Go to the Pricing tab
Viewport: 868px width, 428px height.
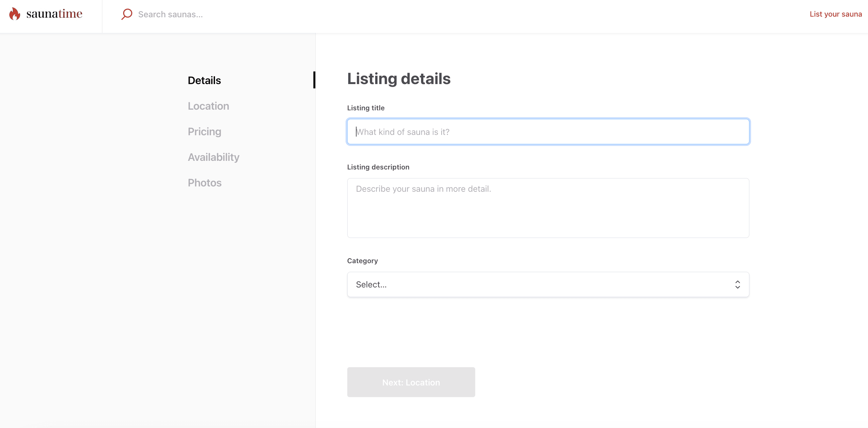(204, 132)
